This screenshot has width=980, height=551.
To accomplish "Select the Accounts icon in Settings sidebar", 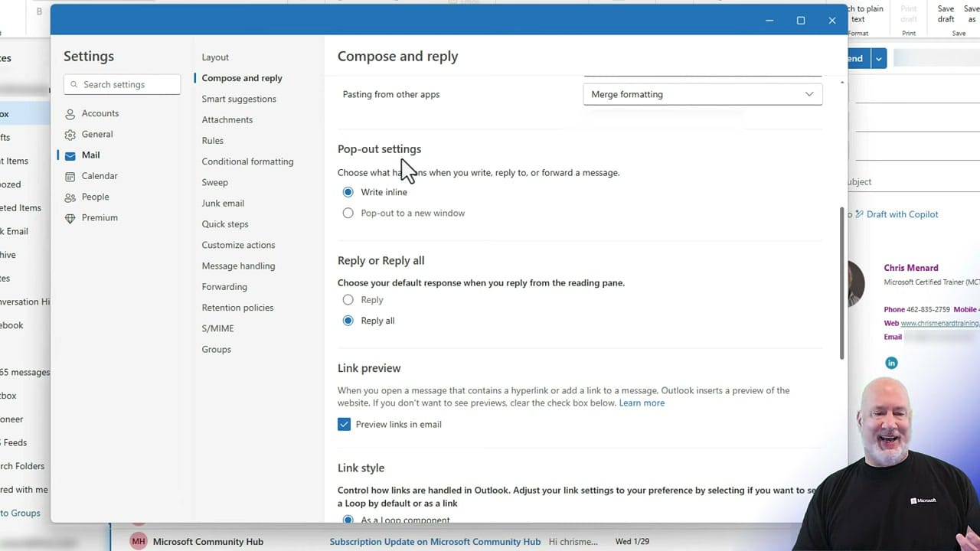I will pyautogui.click(x=70, y=113).
